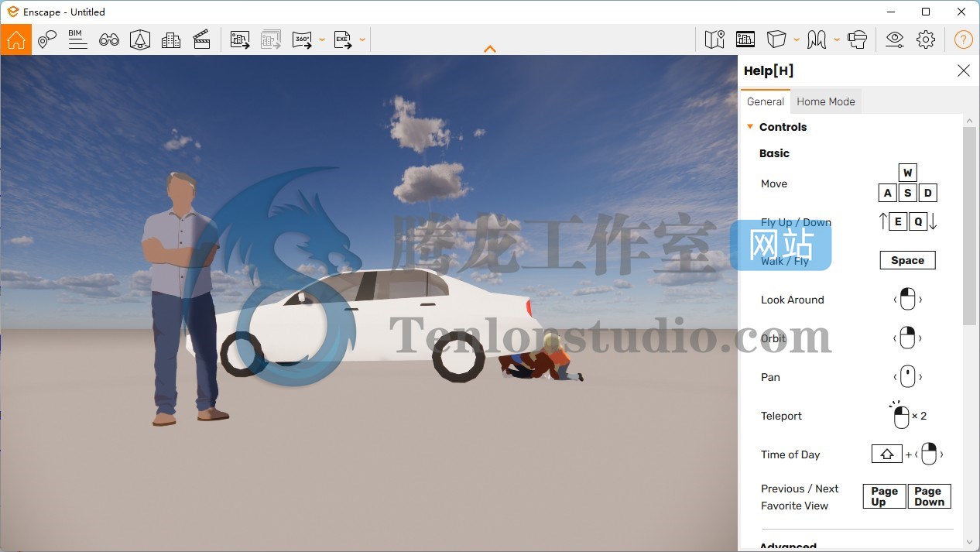The width and height of the screenshot is (980, 552).
Task: Click the Q key graphic for Fly Down
Action: [x=918, y=222]
